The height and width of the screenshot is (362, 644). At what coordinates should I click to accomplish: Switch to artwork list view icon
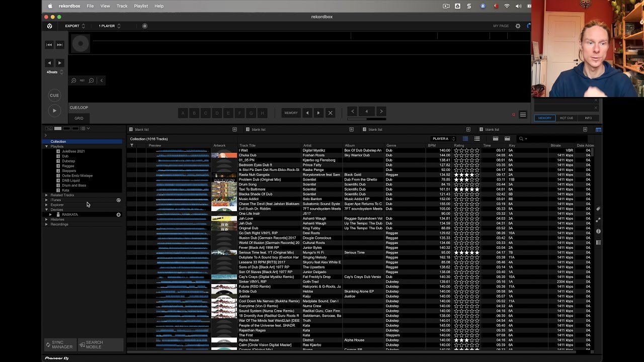pyautogui.click(x=477, y=139)
